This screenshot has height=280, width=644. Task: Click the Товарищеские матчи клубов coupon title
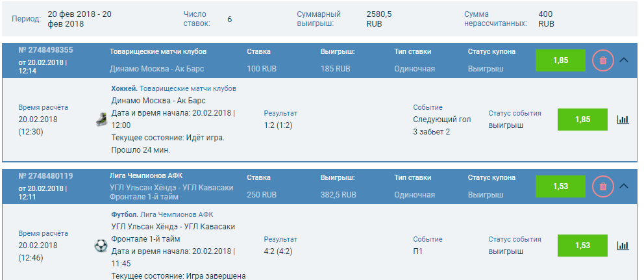(x=158, y=51)
